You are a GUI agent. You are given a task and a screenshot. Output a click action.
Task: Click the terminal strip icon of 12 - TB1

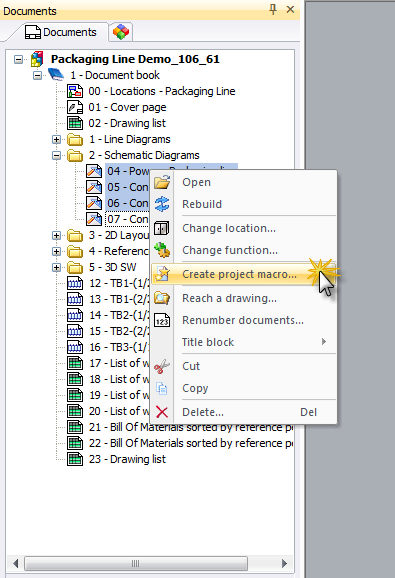pyautogui.click(x=75, y=283)
